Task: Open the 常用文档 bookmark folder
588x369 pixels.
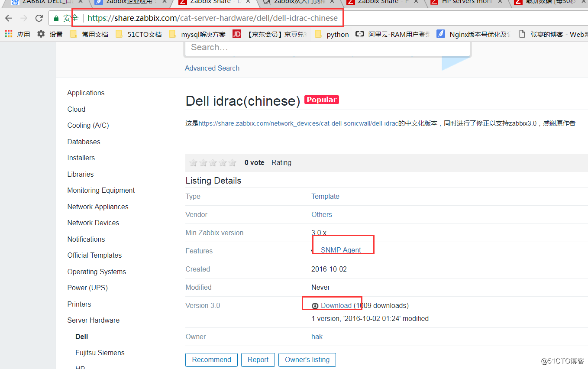Action: 89,34
